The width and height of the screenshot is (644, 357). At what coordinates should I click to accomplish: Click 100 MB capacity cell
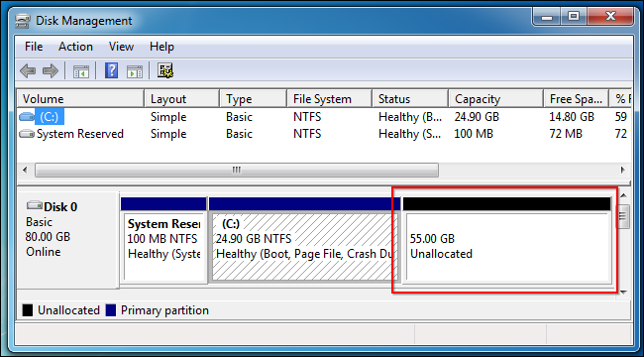[474, 134]
